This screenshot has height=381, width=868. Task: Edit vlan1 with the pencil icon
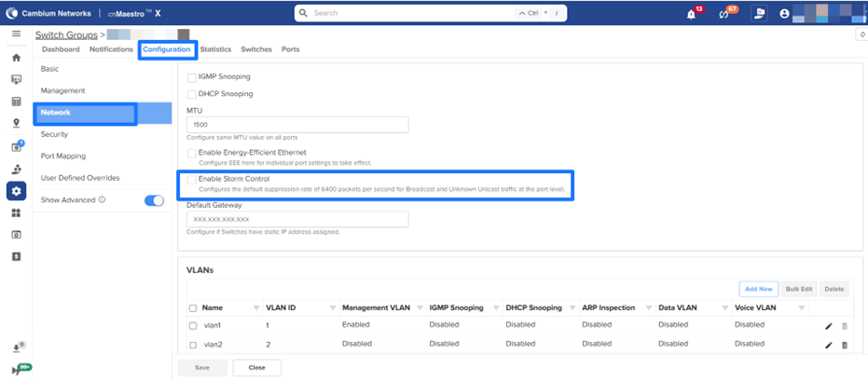(x=828, y=326)
